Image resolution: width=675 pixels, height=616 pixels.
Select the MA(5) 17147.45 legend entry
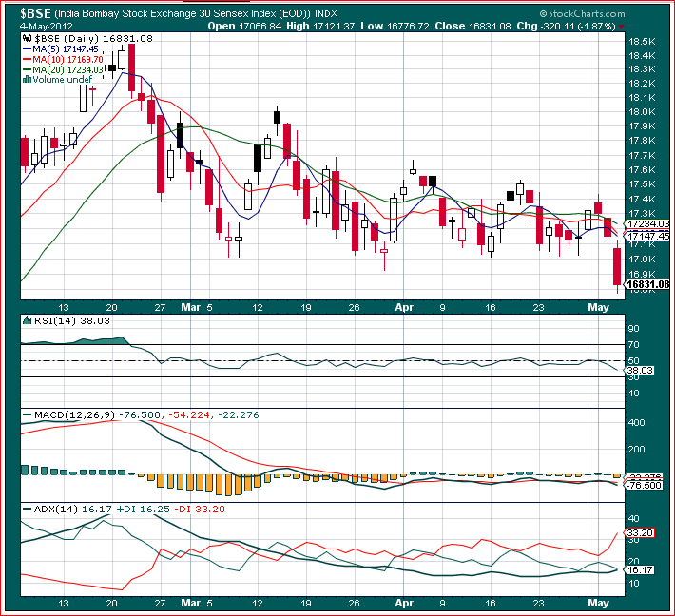(x=60, y=49)
